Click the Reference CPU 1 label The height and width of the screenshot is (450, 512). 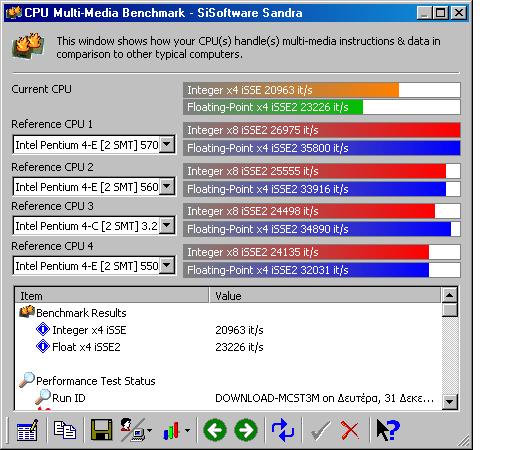coord(52,124)
